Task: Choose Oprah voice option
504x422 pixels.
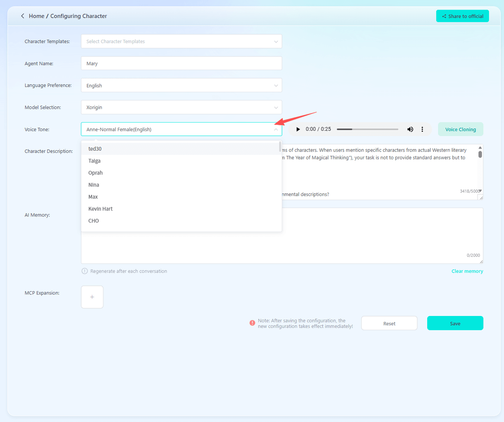Action: (95, 173)
